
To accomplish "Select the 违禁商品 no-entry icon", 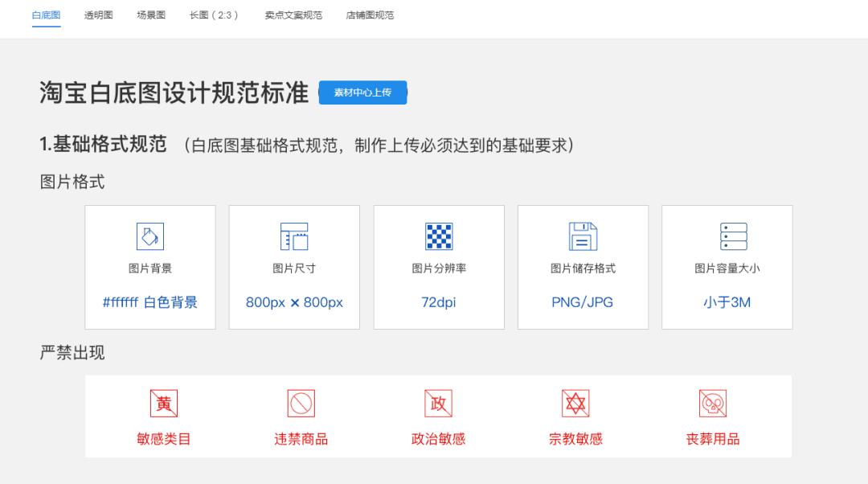I will [301, 402].
